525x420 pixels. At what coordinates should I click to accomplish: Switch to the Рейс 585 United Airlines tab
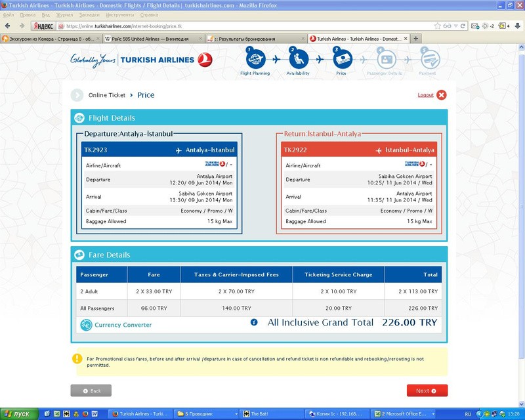(154, 39)
